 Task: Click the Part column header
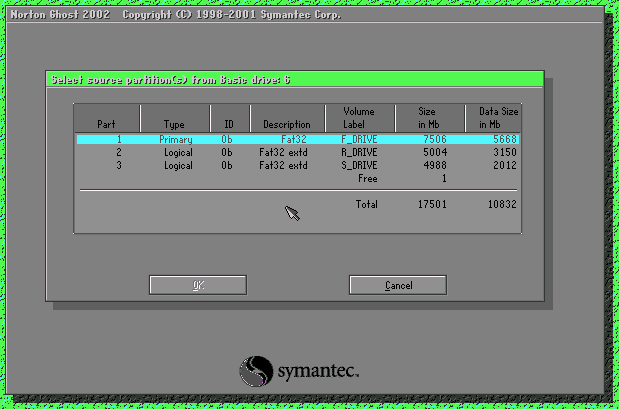click(106, 124)
